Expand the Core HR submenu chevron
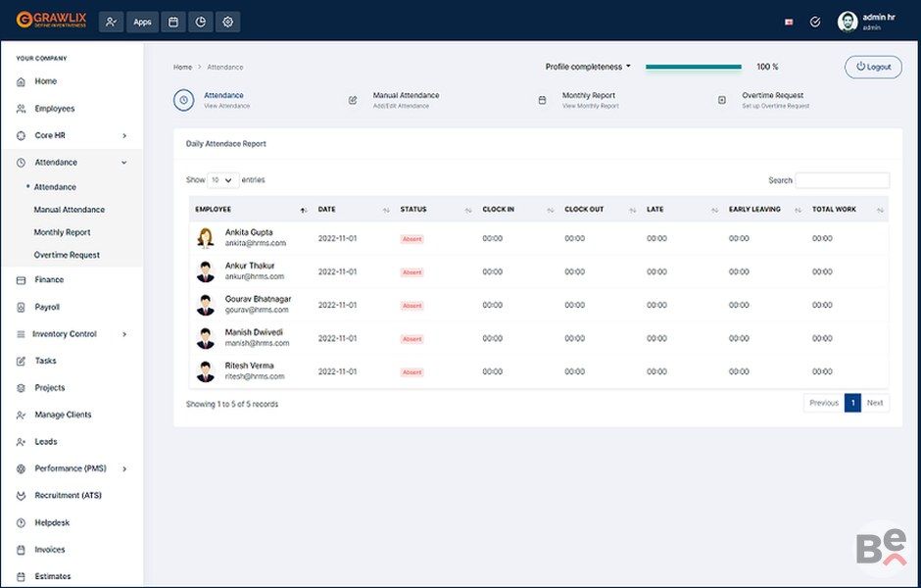 124,135
